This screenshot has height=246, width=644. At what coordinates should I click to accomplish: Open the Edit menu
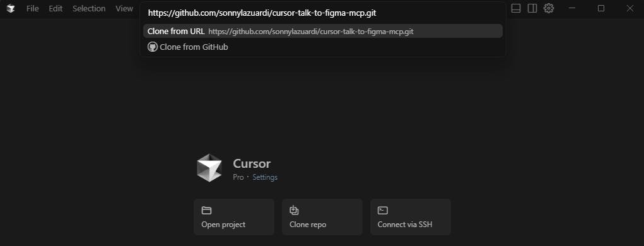56,8
